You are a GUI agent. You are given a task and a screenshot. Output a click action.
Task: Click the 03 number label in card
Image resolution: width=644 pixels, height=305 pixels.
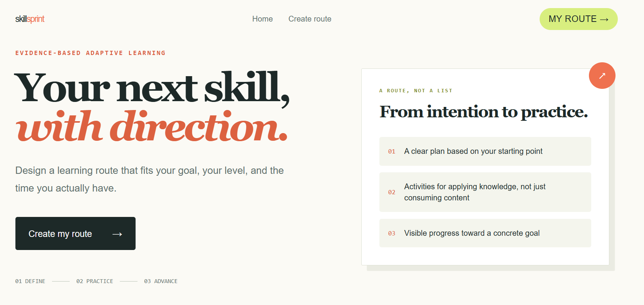[x=392, y=233]
